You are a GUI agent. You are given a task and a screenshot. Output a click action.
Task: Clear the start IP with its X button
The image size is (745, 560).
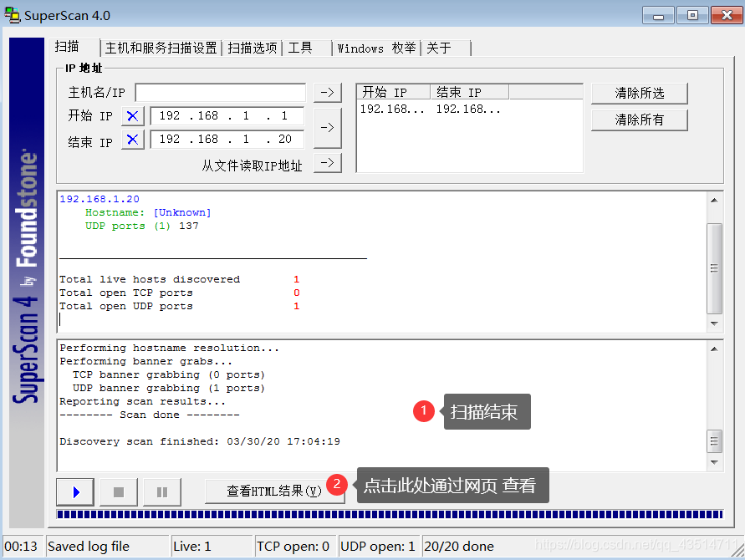133,116
